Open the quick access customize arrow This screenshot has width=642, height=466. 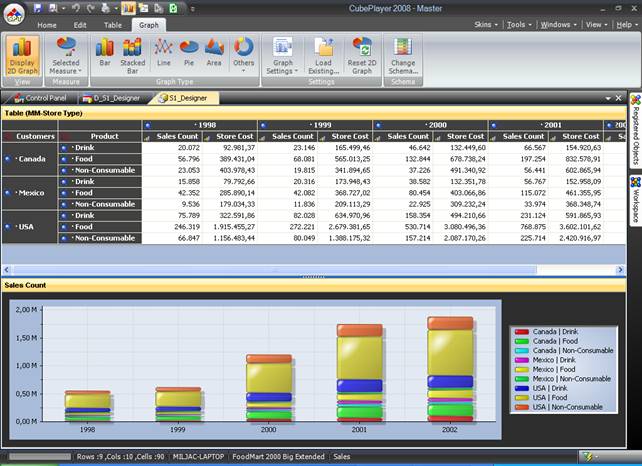coord(192,8)
